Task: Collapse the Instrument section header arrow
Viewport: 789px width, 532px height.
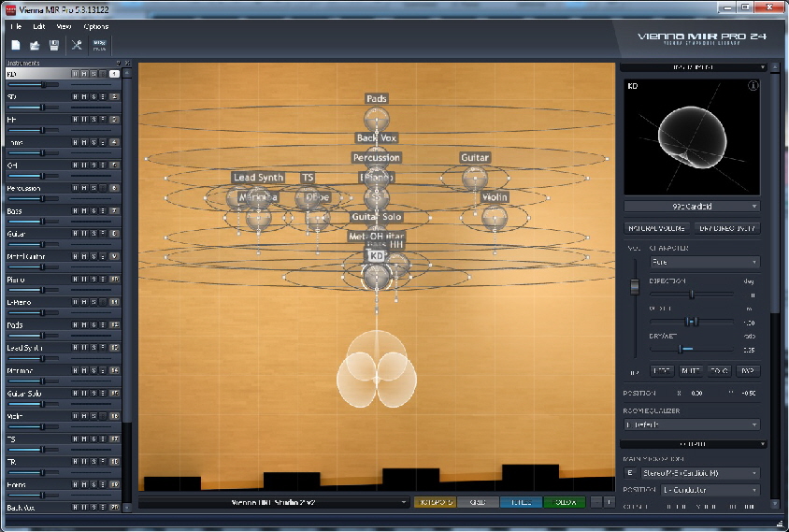Action: pyautogui.click(x=763, y=67)
